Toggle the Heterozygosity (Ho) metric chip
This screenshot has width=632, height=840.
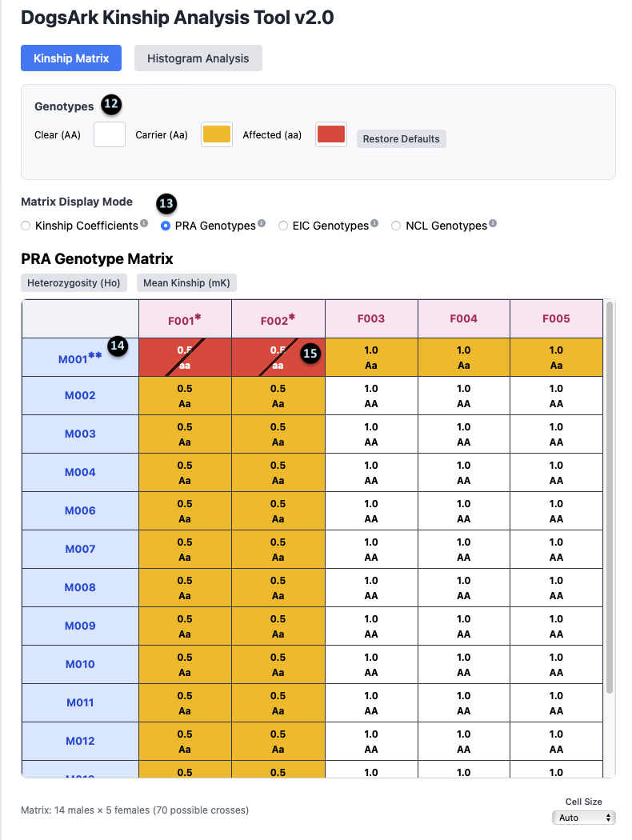74,282
